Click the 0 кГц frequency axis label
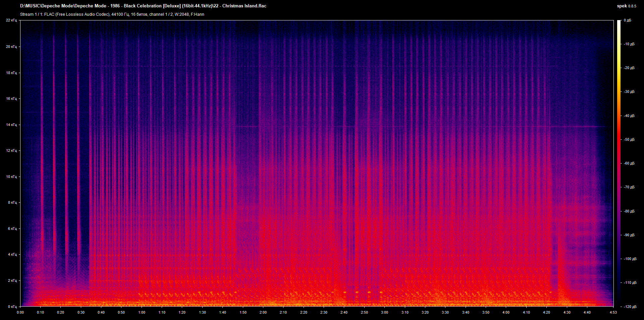Image resolution: width=644 pixels, height=320 pixels. tap(12, 307)
